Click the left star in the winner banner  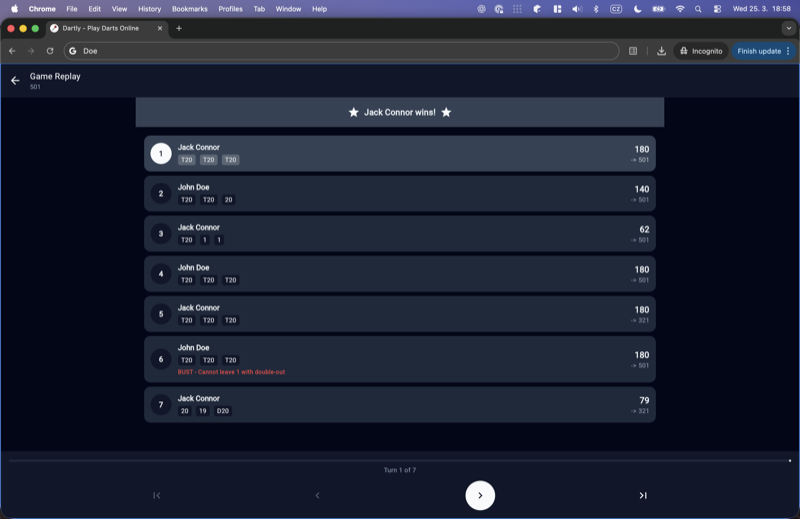pyautogui.click(x=354, y=112)
